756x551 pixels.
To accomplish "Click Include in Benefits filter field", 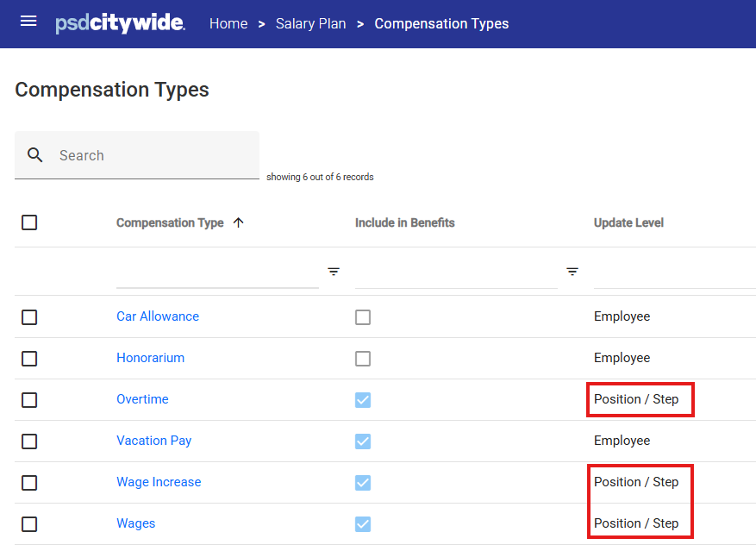I will pyautogui.click(x=456, y=273).
